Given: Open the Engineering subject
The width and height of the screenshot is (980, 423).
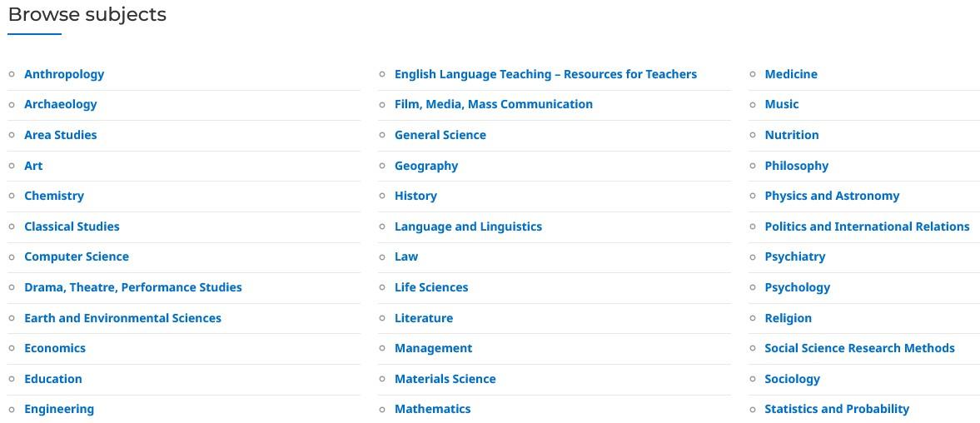Looking at the screenshot, I should click(59, 409).
